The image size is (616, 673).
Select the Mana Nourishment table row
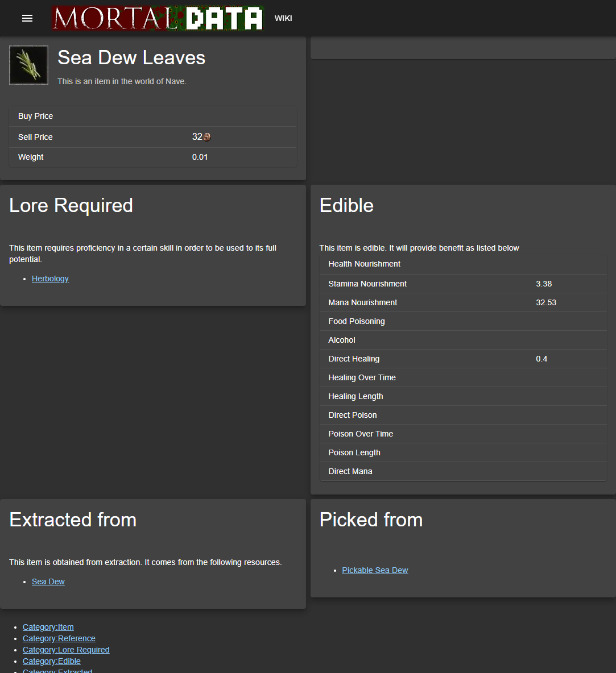(x=463, y=302)
